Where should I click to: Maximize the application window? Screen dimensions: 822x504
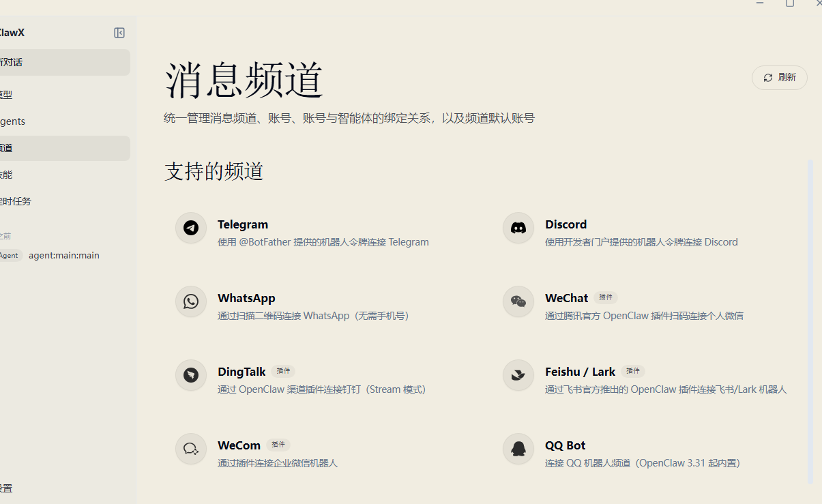coord(790,3)
